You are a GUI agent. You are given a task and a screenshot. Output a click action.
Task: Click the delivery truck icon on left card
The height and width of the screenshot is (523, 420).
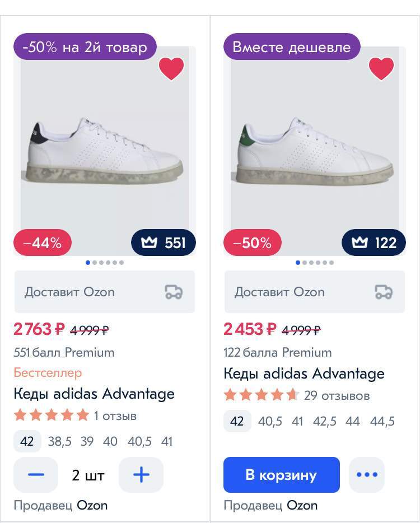click(x=174, y=292)
